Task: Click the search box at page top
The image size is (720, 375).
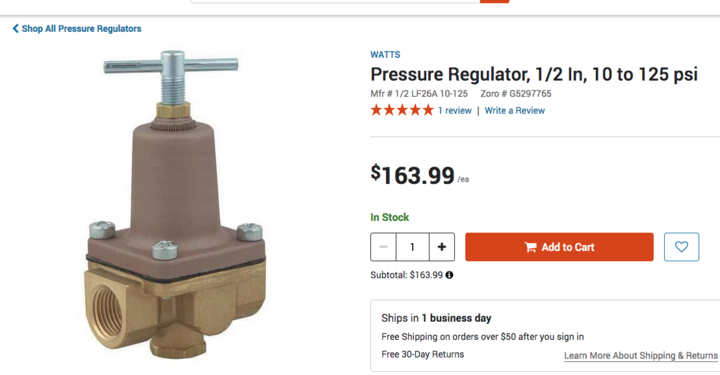Action: coord(335,1)
